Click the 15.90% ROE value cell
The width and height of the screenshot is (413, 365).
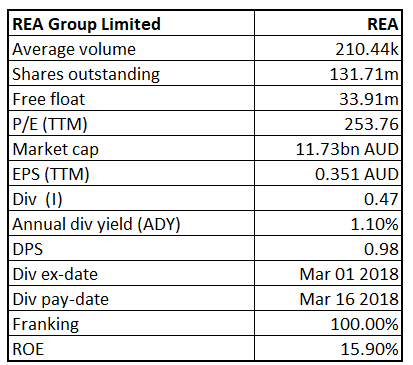pos(328,348)
